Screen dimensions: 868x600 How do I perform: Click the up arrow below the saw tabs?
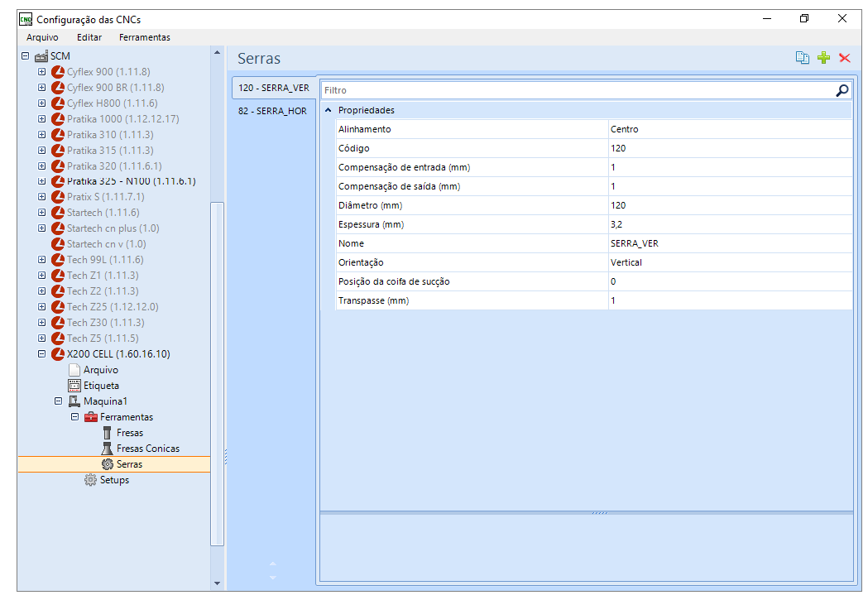pyautogui.click(x=272, y=564)
